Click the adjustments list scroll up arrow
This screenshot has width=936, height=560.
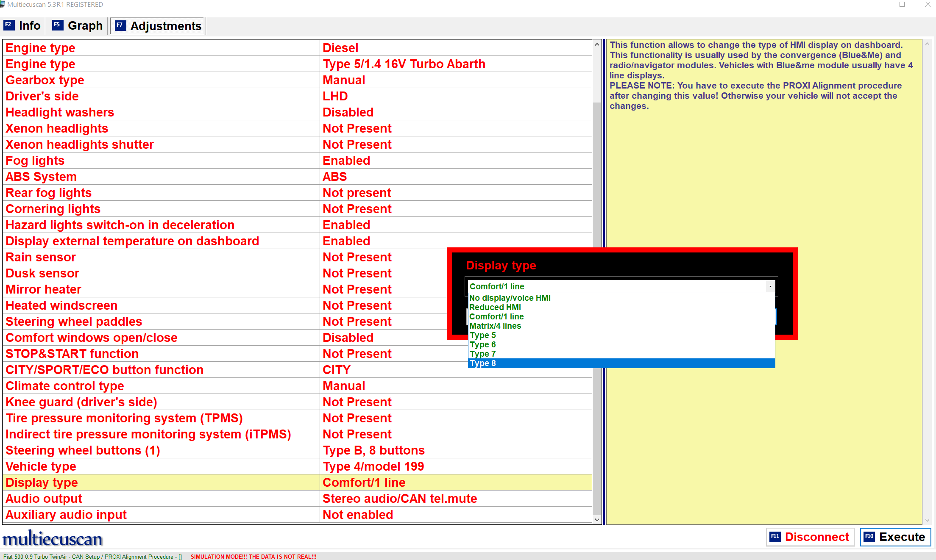(597, 44)
